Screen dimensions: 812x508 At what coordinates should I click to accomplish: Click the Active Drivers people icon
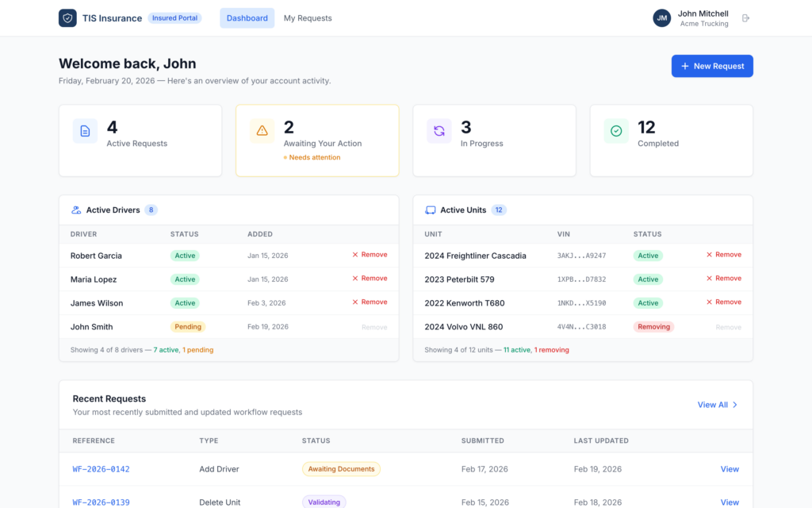click(x=76, y=210)
